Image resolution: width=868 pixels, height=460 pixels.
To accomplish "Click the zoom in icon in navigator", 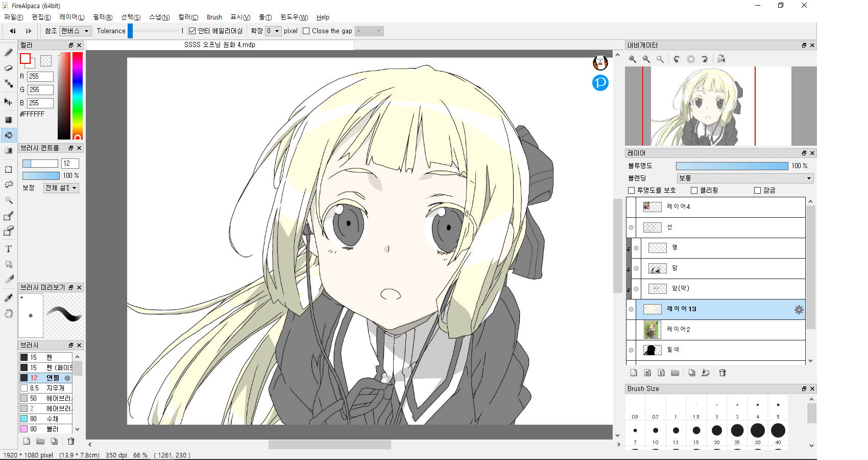I will coord(633,59).
